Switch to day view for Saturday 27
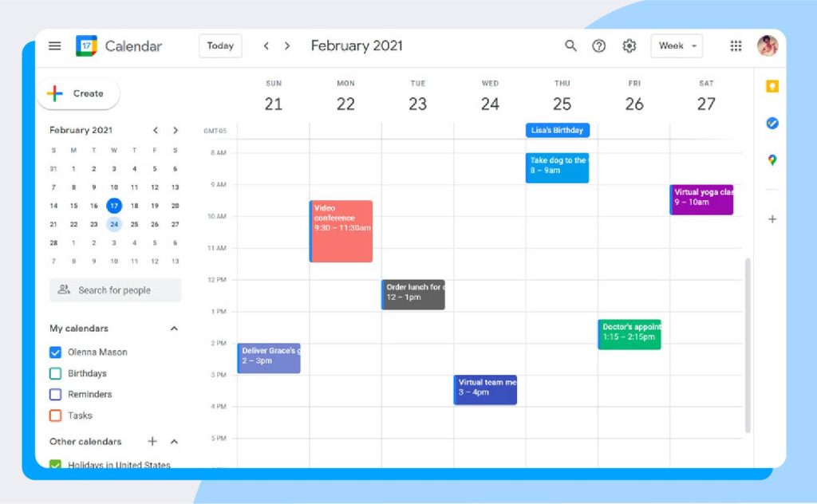 coord(705,103)
